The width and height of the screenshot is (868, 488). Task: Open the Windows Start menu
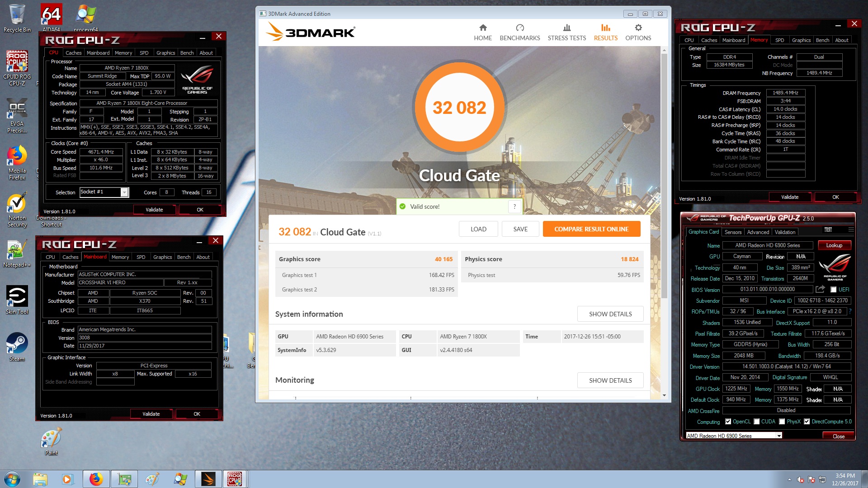click(x=12, y=479)
